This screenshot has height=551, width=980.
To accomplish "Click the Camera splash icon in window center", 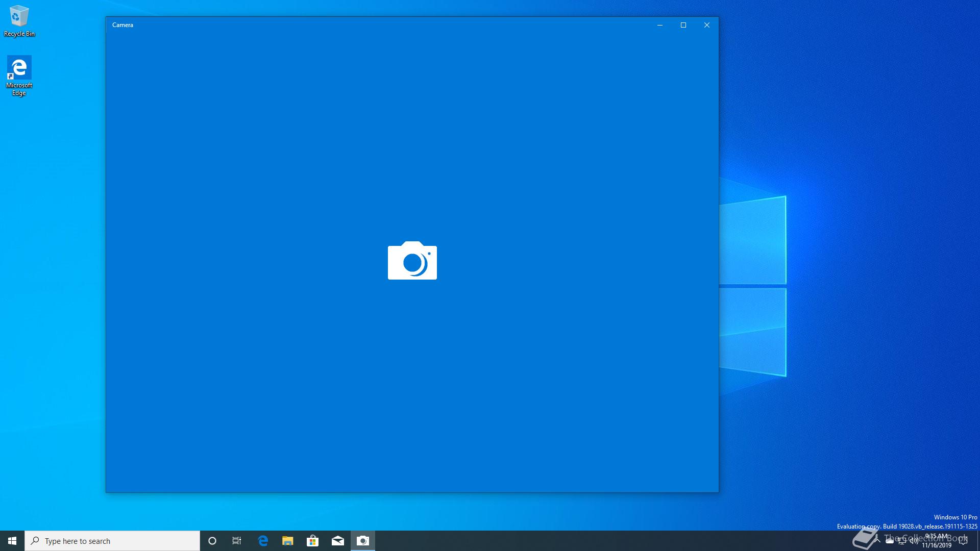I will [412, 261].
